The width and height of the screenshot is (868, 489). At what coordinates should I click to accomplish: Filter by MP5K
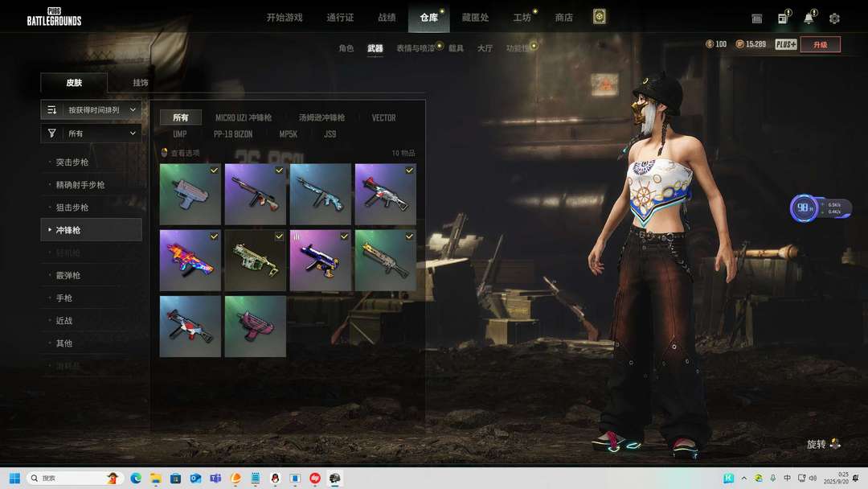point(289,134)
